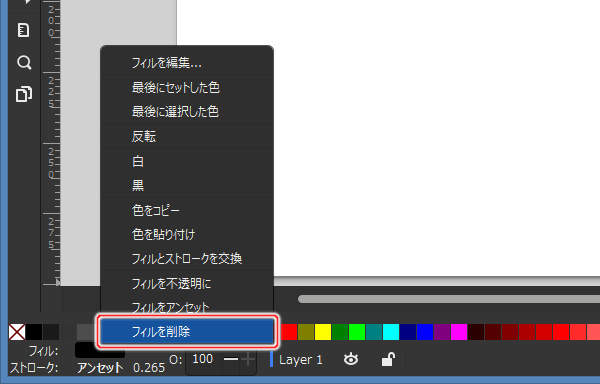Screen dimensions: 600x384
Task: Pick the black swatch beside the X swatch
Action: 34,332
